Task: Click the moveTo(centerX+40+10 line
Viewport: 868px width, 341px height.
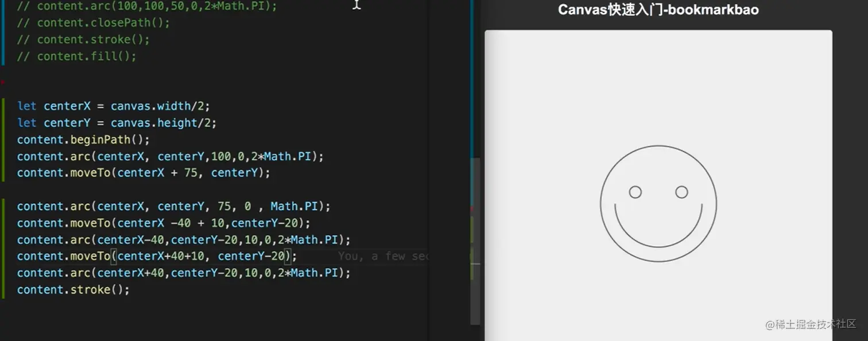Action: click(x=157, y=256)
